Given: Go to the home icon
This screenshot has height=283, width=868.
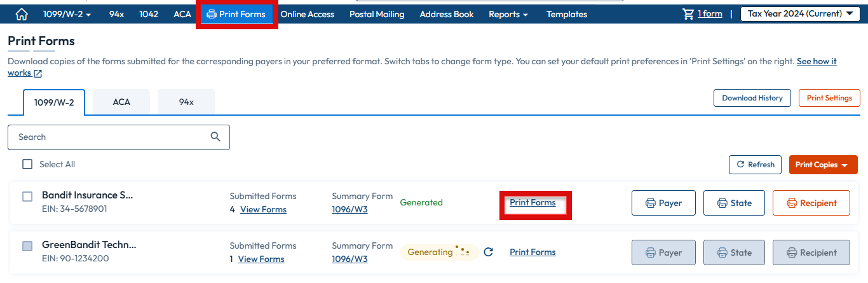Looking at the screenshot, I should (x=22, y=14).
